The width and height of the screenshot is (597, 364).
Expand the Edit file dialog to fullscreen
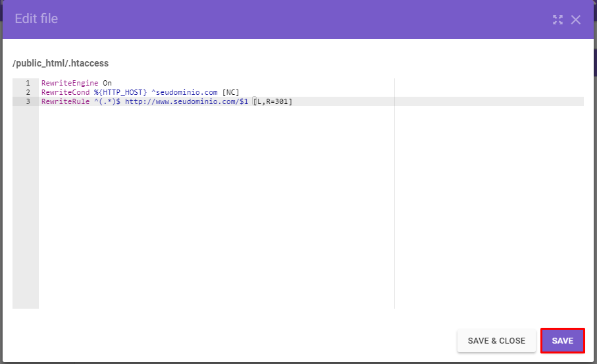pyautogui.click(x=558, y=20)
